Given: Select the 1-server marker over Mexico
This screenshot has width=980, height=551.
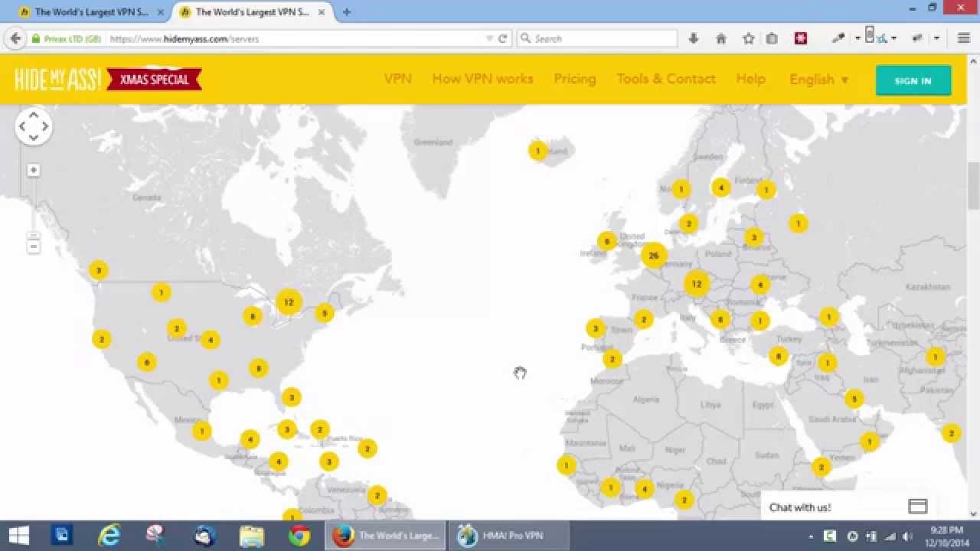Looking at the screenshot, I should (x=201, y=431).
